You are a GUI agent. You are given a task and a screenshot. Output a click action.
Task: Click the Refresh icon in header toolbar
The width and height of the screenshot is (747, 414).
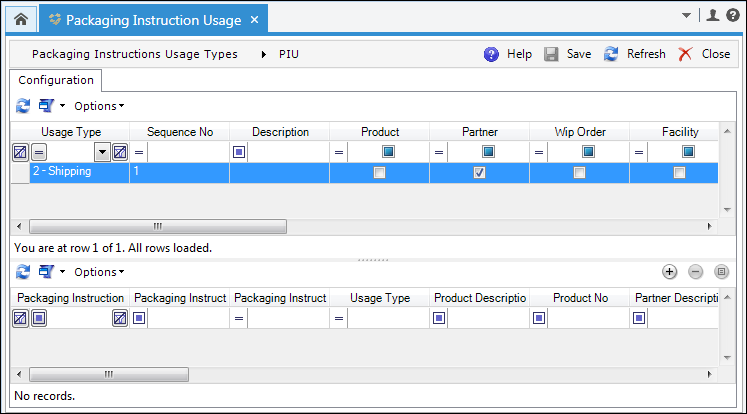pos(611,54)
